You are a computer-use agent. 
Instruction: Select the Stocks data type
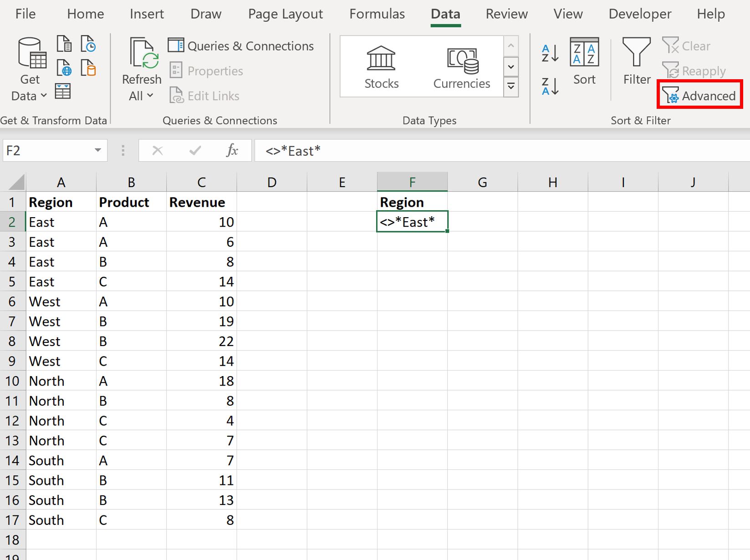coord(381,65)
